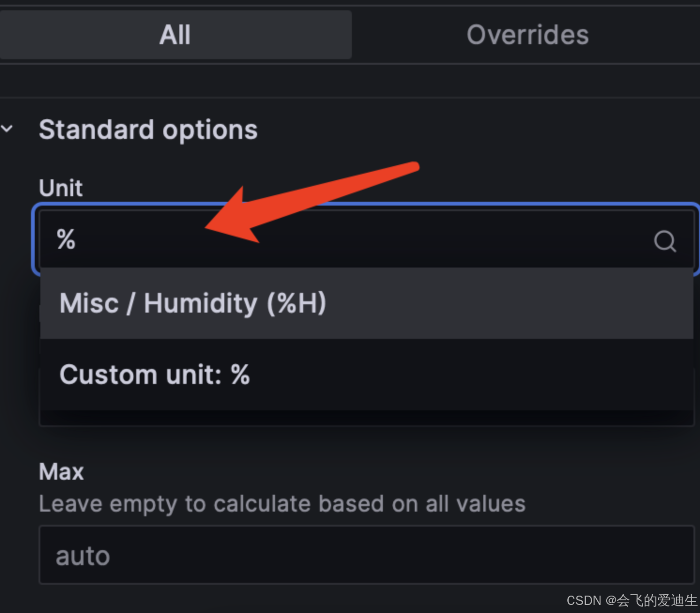Click the Max field label
This screenshot has width=700, height=613.
[x=61, y=471]
